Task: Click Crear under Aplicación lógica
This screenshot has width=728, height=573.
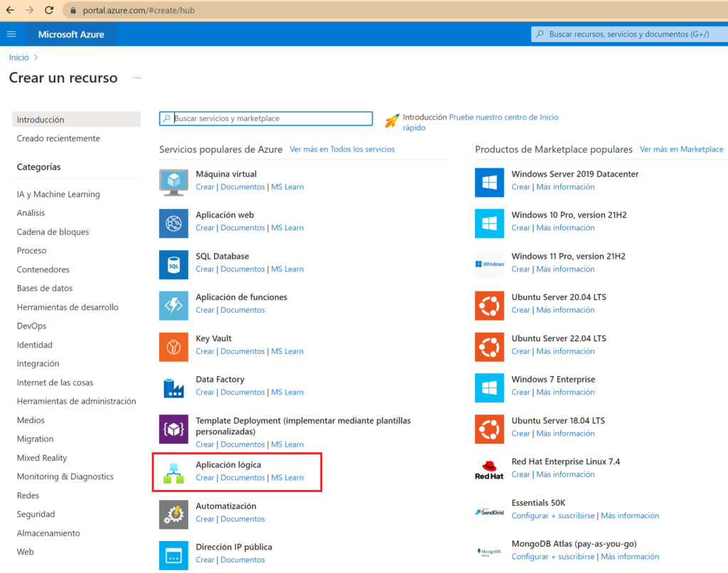Action: [205, 477]
